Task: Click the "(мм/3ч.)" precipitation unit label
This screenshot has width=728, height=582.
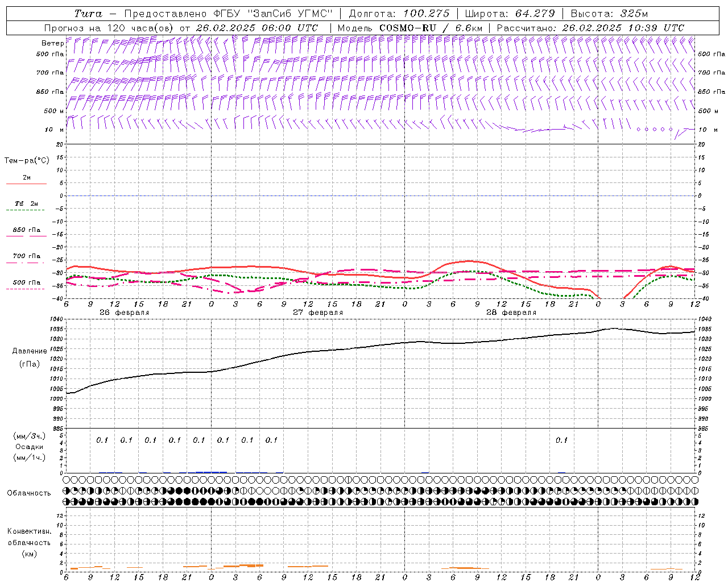Action: [30, 436]
